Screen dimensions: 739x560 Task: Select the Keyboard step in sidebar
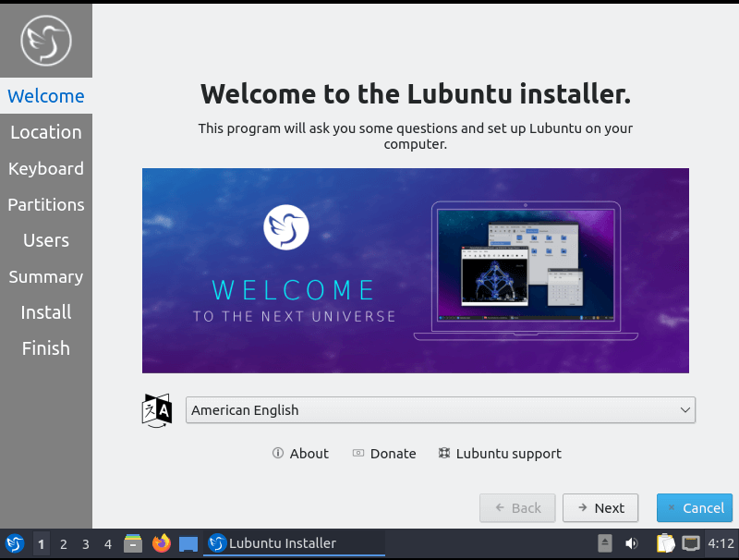tap(46, 168)
